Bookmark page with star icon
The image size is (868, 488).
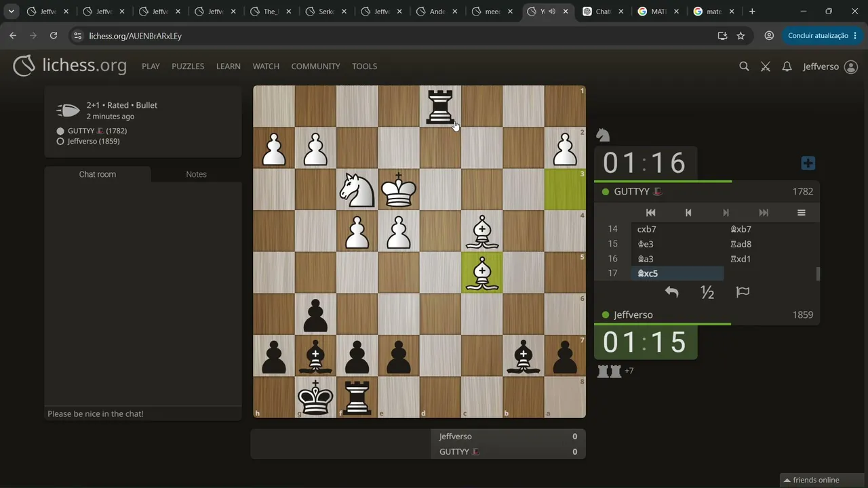[741, 35]
